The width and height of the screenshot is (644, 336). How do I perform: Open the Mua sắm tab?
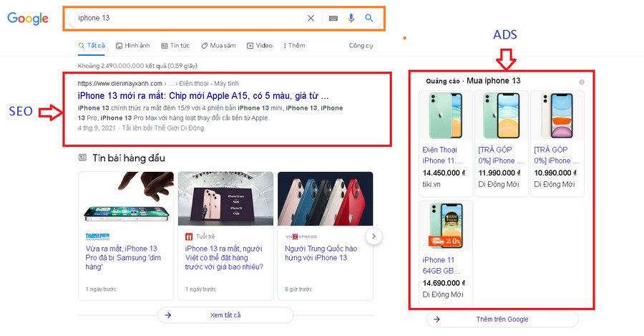[219, 45]
